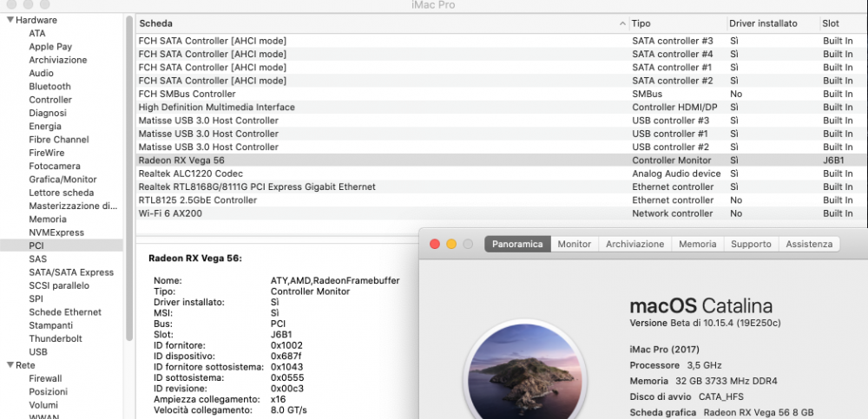Select the SATA controller #3 row
868x419 pixels.
pyautogui.click(x=501, y=41)
